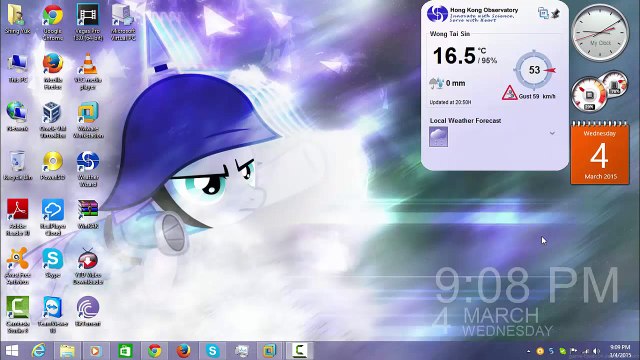Select the PowerISO desktop icon

pos(53,166)
